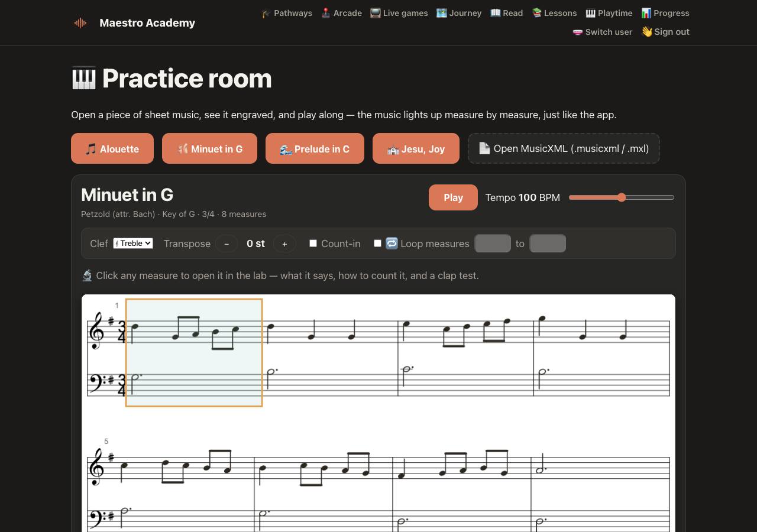This screenshot has width=757, height=532.
Task: Open Live games from the nav bar
Action: pyautogui.click(x=399, y=13)
